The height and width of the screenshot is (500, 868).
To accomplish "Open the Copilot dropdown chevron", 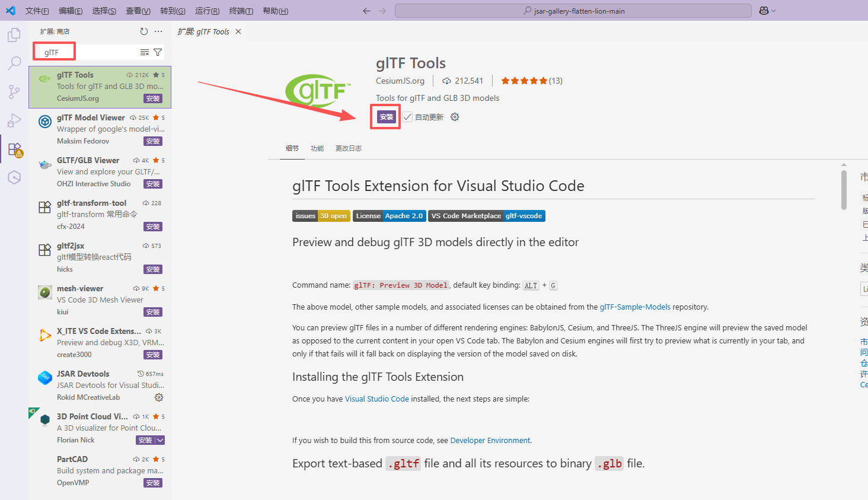I will 774,11.
